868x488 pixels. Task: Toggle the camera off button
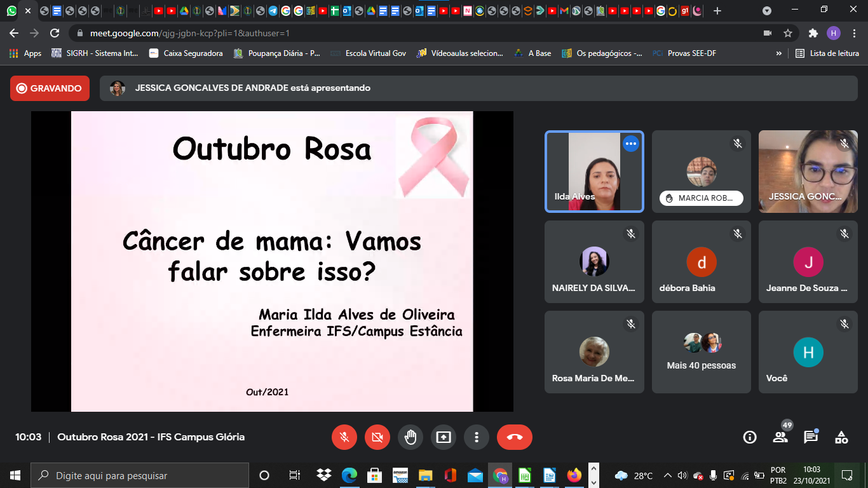point(377,437)
